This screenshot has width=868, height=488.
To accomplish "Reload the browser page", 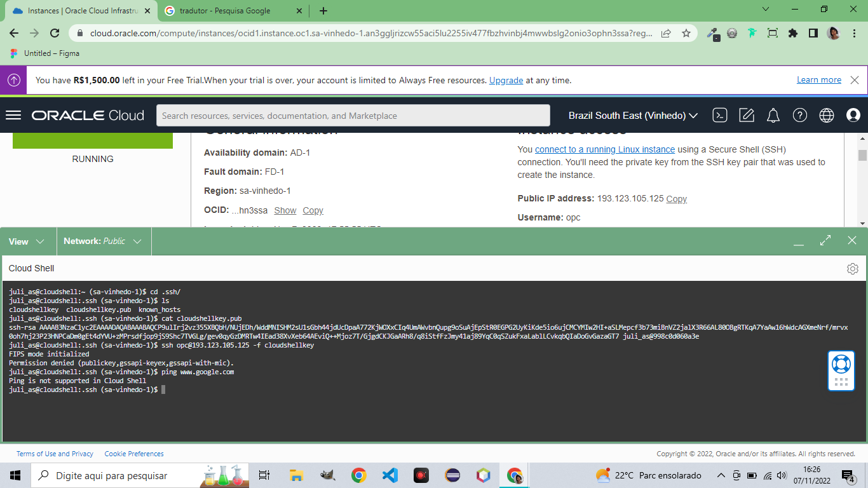I will point(55,33).
